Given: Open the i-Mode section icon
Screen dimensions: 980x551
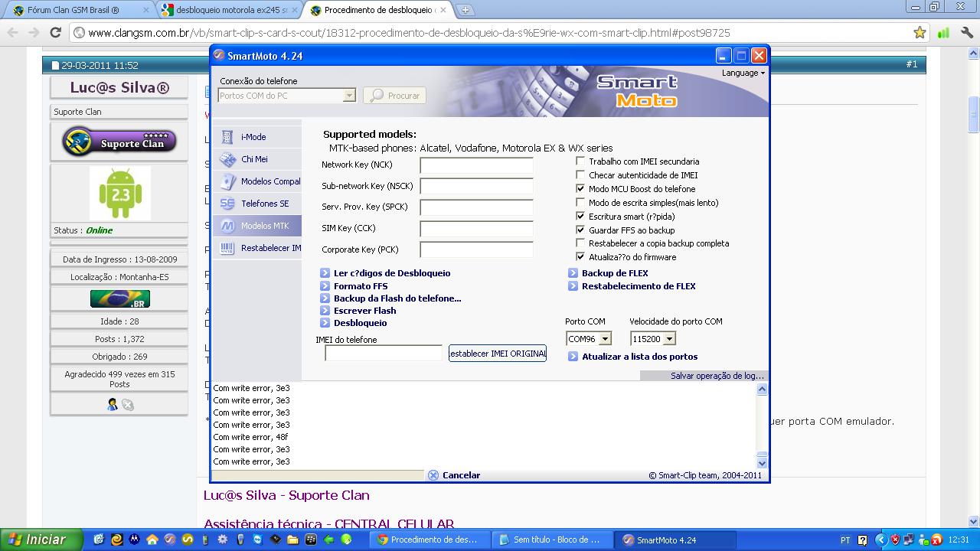Looking at the screenshot, I should click(x=227, y=137).
